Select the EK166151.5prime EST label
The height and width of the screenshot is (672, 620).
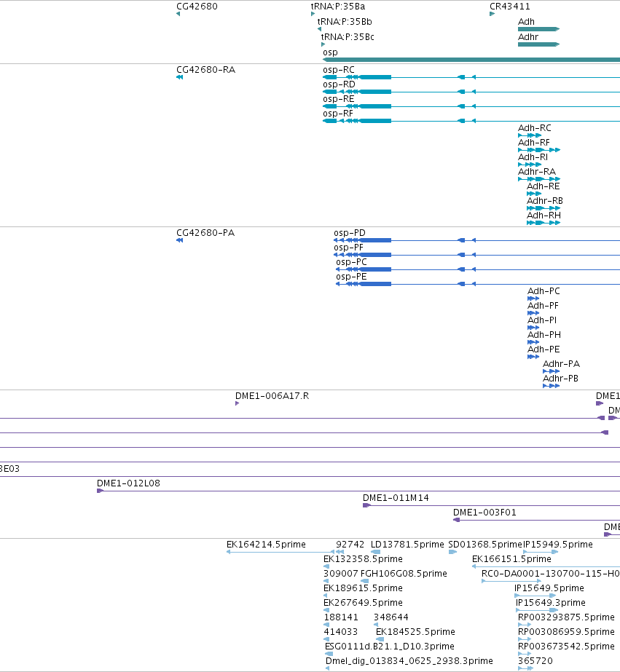(512, 559)
